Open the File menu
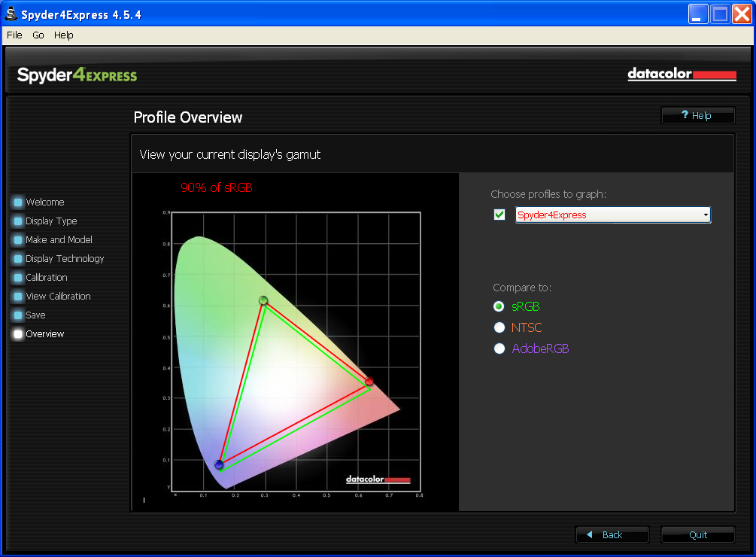 [14, 35]
